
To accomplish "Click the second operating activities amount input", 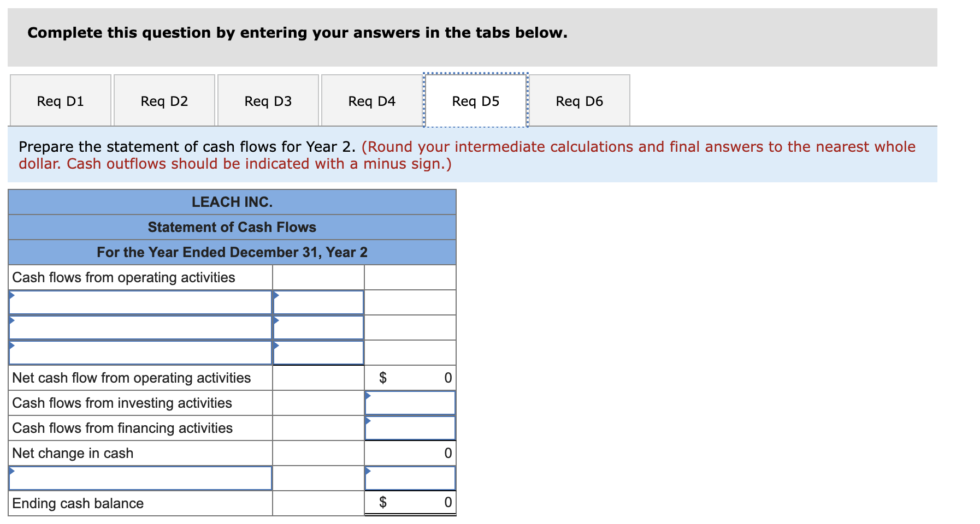I will point(318,327).
